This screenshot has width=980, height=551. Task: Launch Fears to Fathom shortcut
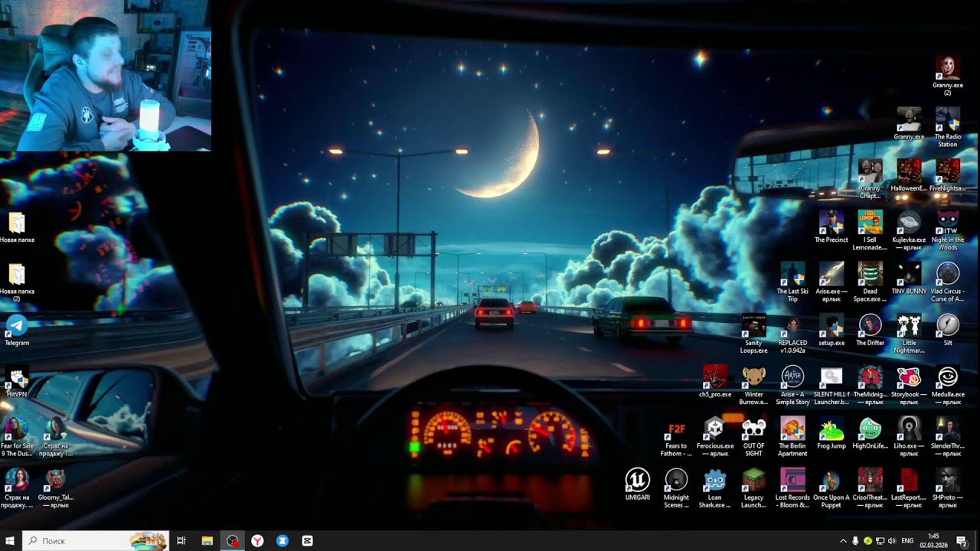(x=676, y=437)
